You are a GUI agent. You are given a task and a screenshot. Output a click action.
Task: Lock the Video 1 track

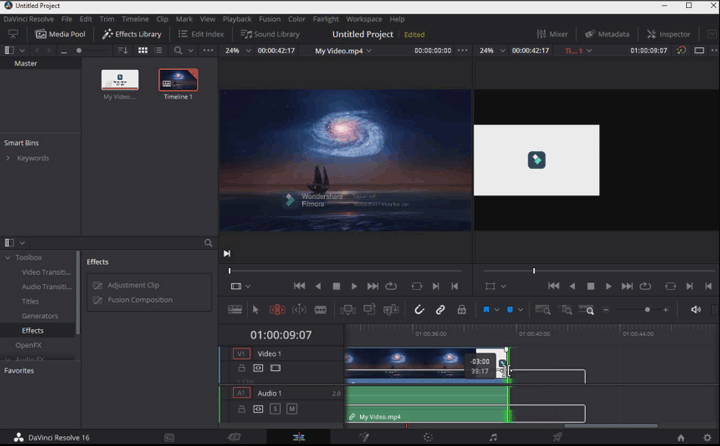(241, 368)
